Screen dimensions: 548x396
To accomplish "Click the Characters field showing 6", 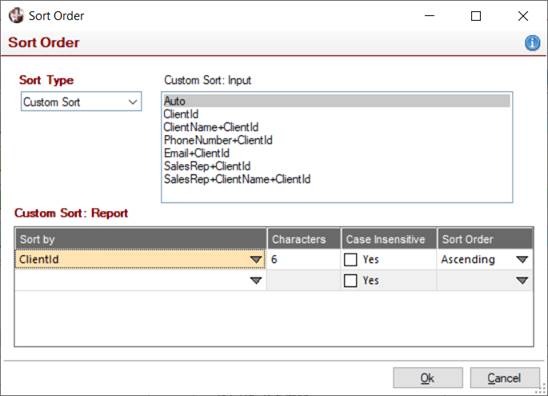I will tap(303, 260).
